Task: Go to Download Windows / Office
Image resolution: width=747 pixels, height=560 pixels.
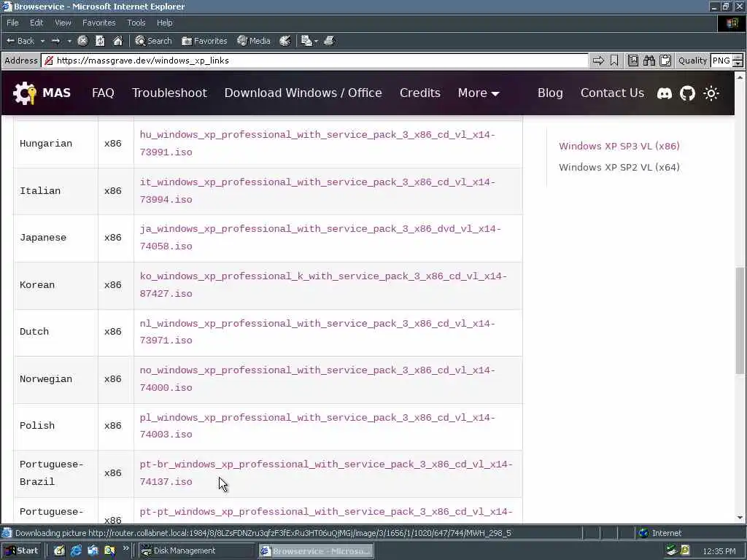Action: click(303, 93)
